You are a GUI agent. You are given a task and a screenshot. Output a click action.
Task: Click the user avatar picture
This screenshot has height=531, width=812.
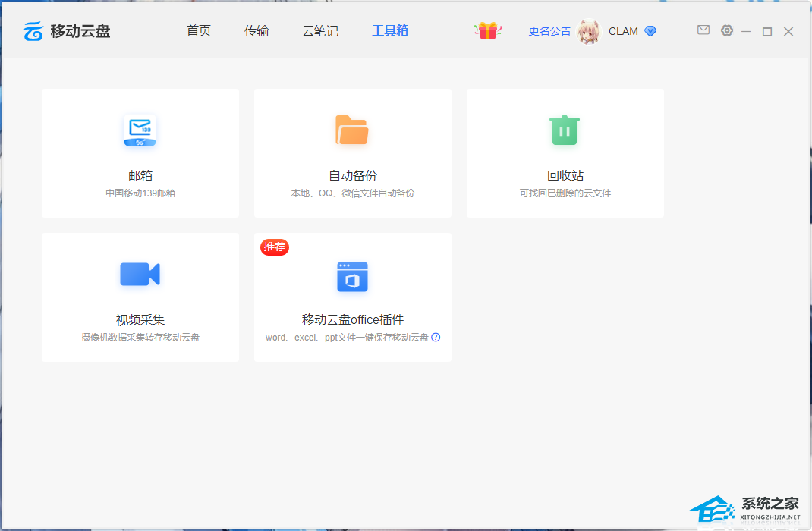(x=588, y=31)
